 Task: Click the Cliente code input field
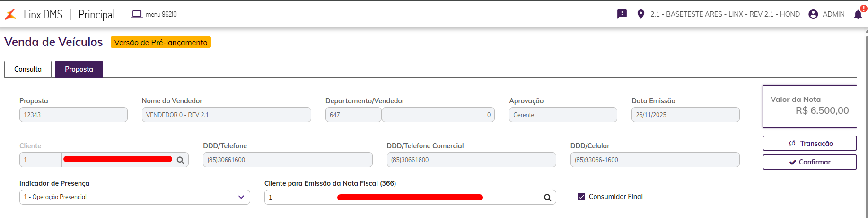[41, 160]
